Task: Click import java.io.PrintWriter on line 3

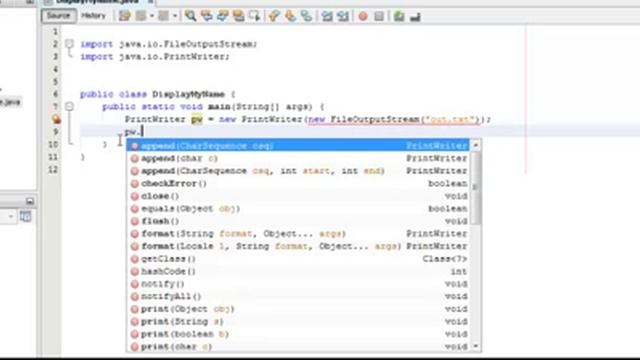Action: 155,57
